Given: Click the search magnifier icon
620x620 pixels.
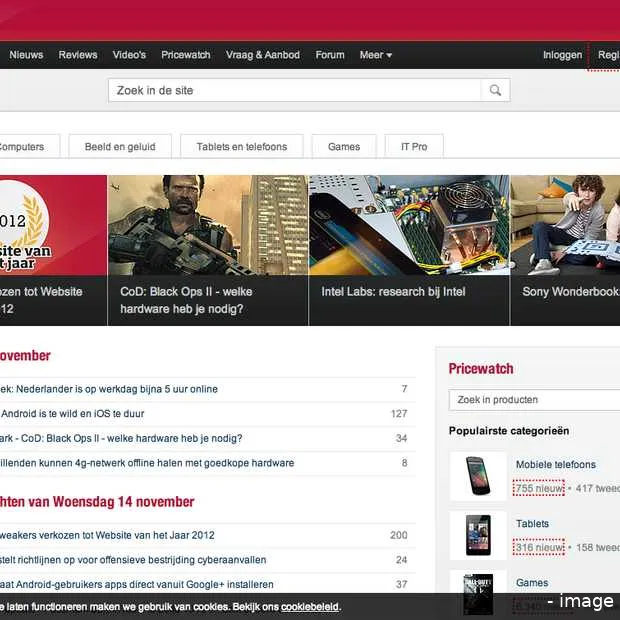Looking at the screenshot, I should [495, 91].
